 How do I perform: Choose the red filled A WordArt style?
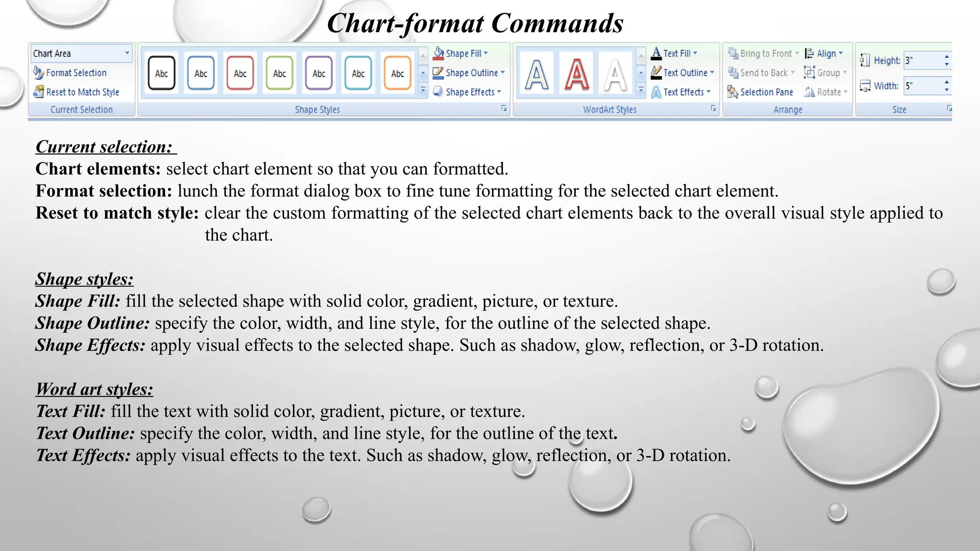coord(577,74)
